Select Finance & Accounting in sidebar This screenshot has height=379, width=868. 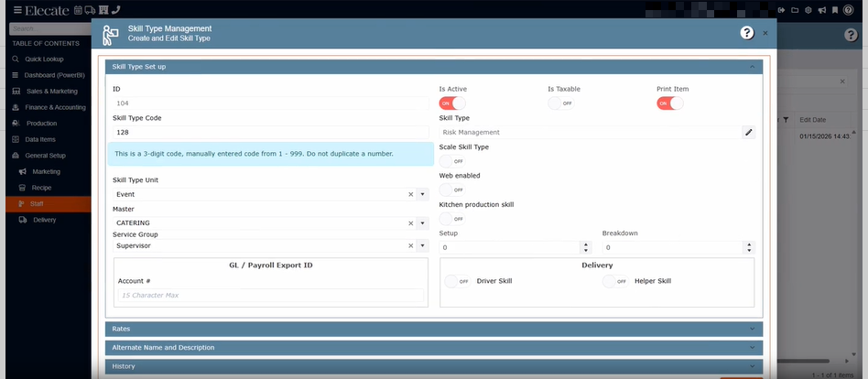coord(54,107)
